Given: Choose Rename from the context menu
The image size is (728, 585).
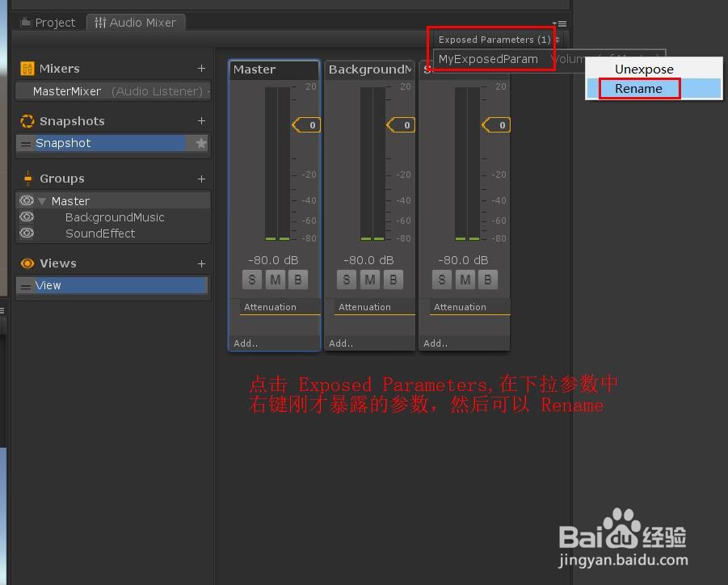Looking at the screenshot, I should pos(654,89).
